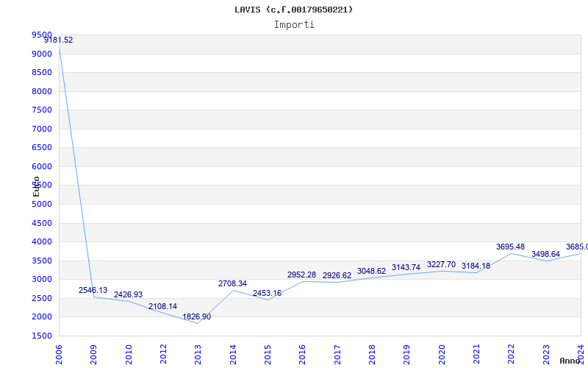Viewport: 588px width, 368px height.
Task: Click the x-axis year 2010
Action: pos(129,355)
